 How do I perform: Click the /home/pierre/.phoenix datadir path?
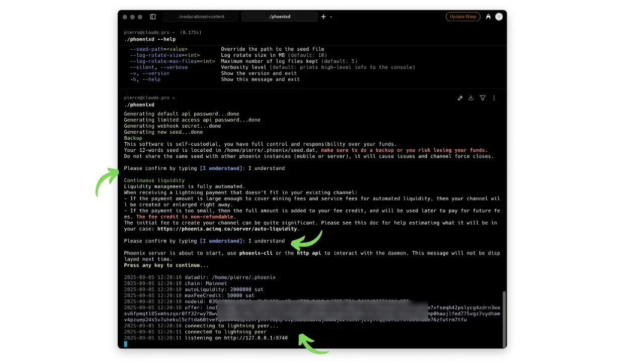click(x=244, y=278)
